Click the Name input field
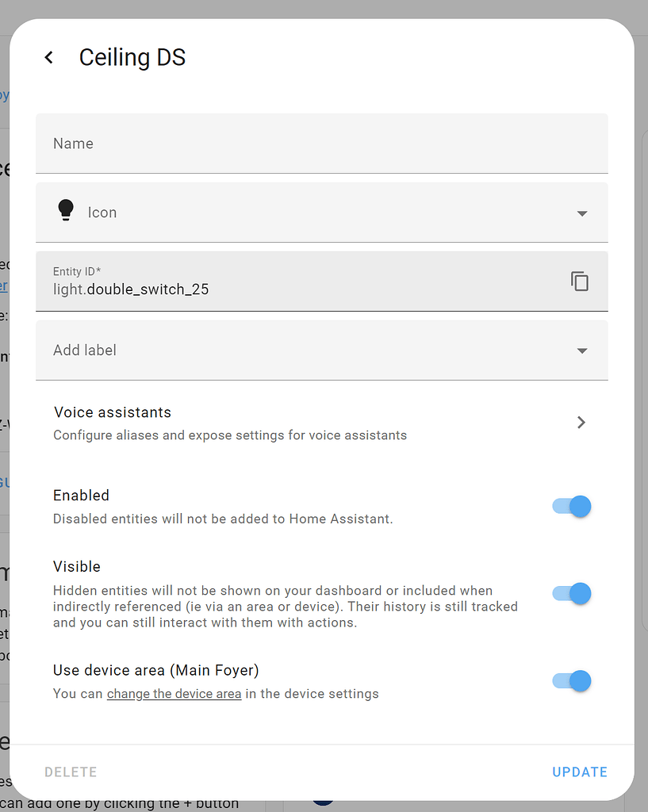 [317, 144]
